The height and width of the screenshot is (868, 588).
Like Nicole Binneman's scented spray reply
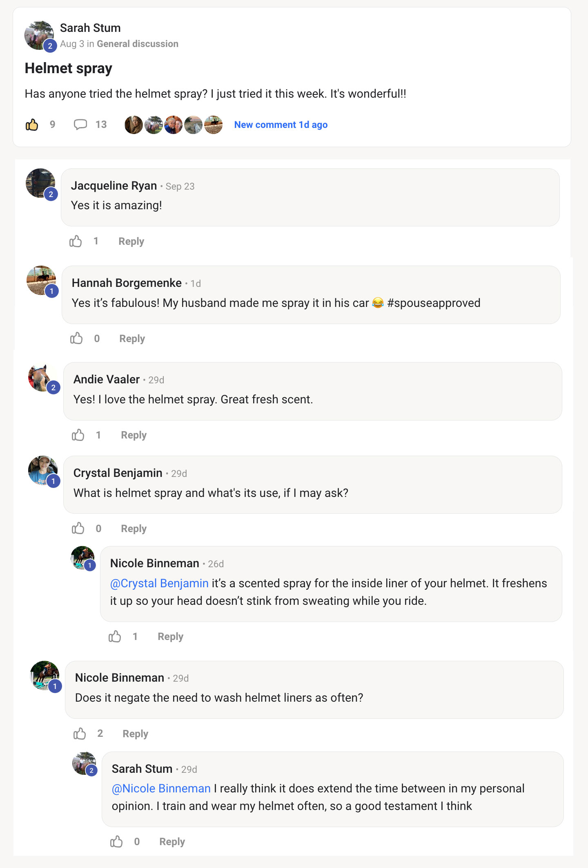(115, 637)
